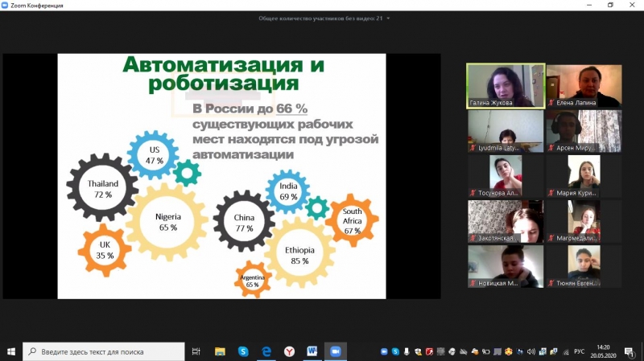Image resolution: width=644 pixels, height=361 pixels.
Task: Select Мария's participant video tile
Action: [584, 175]
